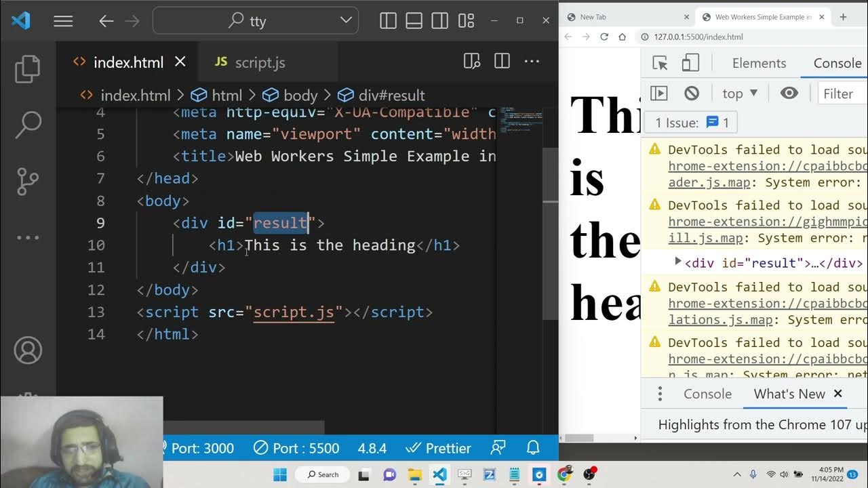Click the browser page horizontal scrollbar
Viewport: 868px width, 488px height.
(x=580, y=438)
